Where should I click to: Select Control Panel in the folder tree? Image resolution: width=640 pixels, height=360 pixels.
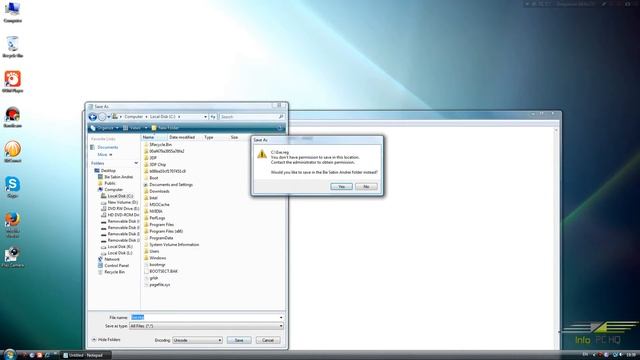click(x=113, y=265)
